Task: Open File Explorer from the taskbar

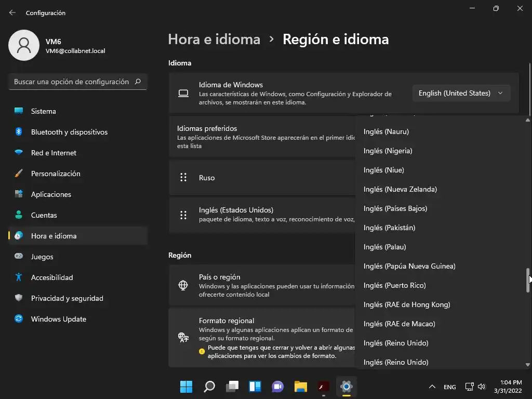Action: [x=301, y=387]
